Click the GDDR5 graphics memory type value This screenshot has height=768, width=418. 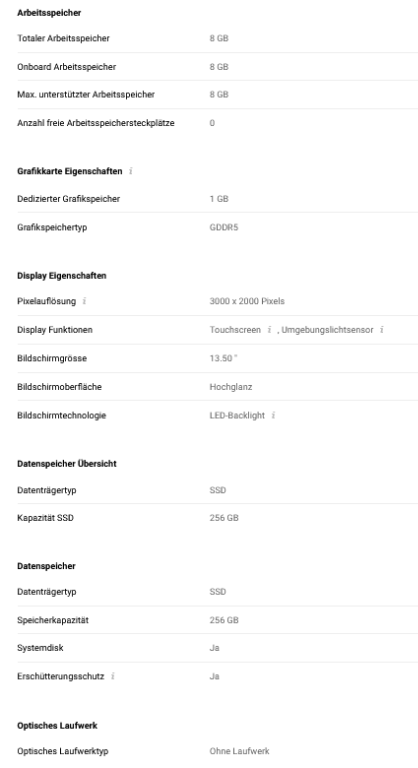click(x=224, y=227)
